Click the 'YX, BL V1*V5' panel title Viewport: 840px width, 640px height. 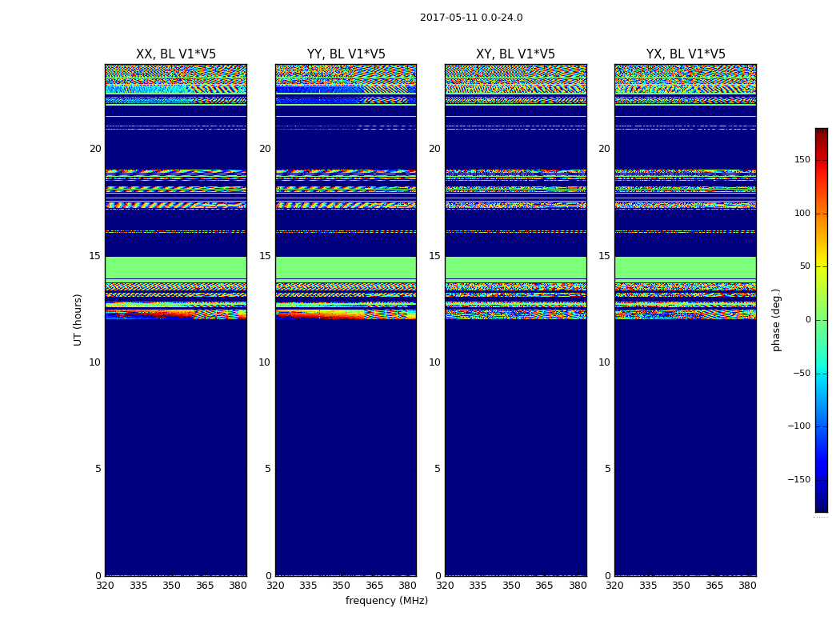pyautogui.click(x=686, y=54)
